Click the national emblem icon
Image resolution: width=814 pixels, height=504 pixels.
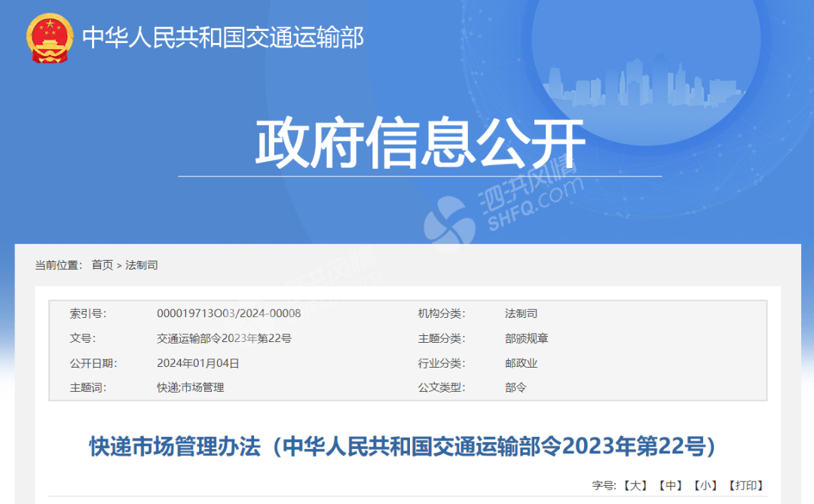(49, 36)
